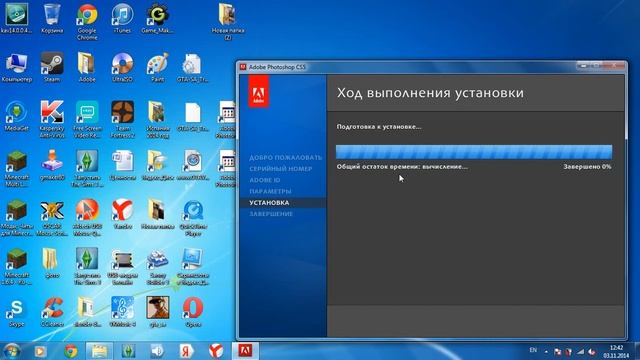
Task: Open the gmaker80 desktop icon
Action: (52, 165)
